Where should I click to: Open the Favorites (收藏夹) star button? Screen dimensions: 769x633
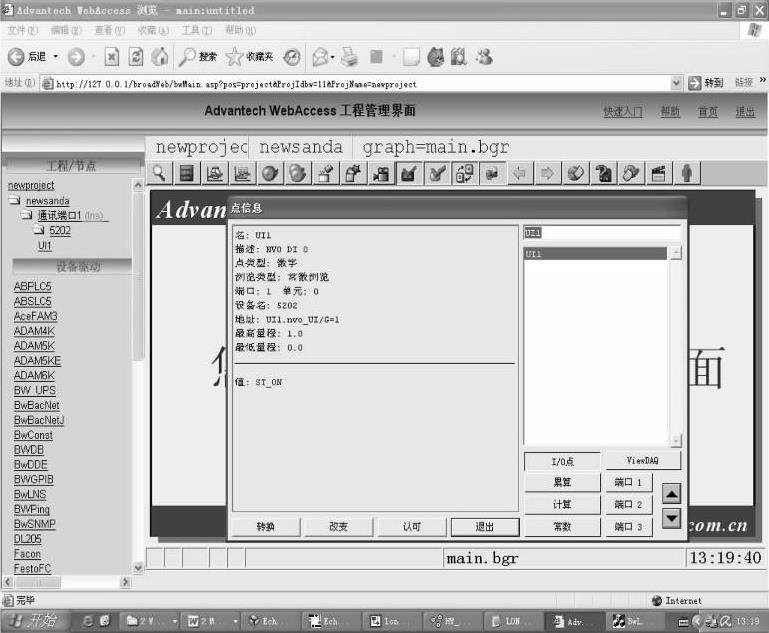250,57
